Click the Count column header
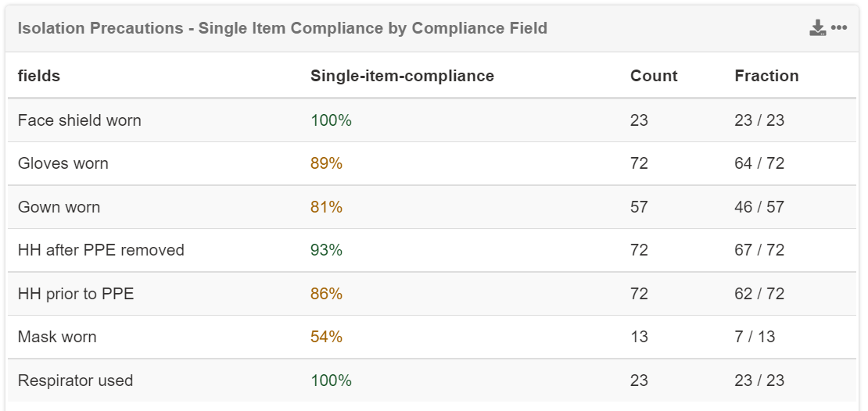Viewport: 868px width, 411px height. pos(654,76)
